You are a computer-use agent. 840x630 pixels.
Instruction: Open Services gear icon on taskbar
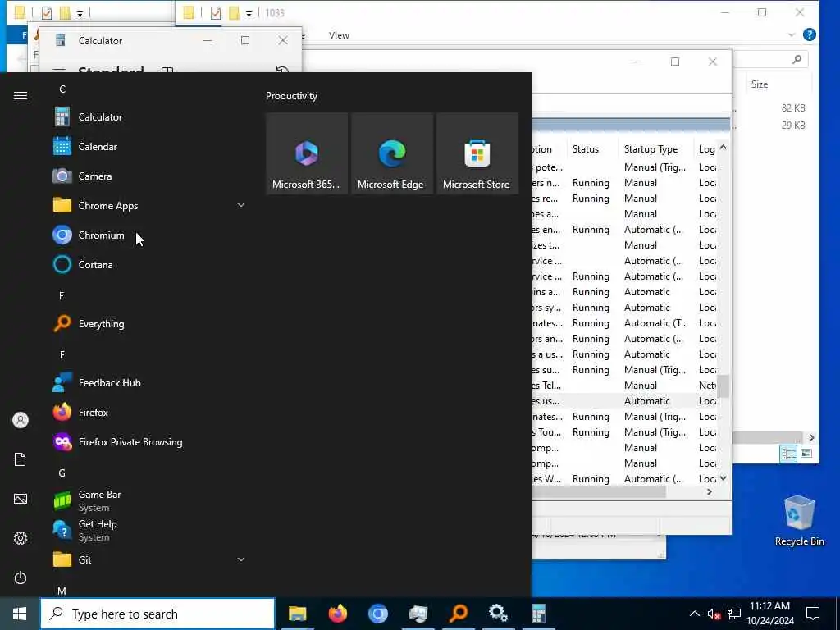point(498,614)
